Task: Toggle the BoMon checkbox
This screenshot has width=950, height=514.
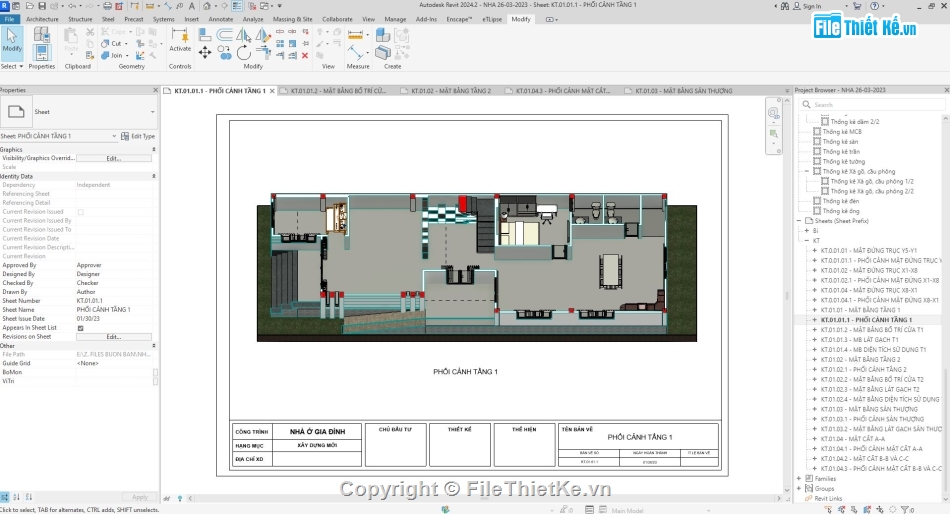Action: (155, 372)
